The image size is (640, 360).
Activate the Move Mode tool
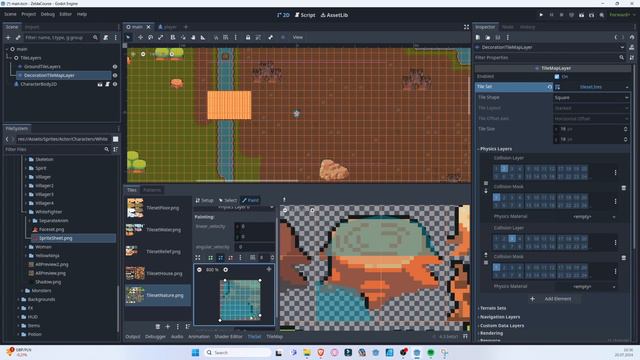(140, 37)
